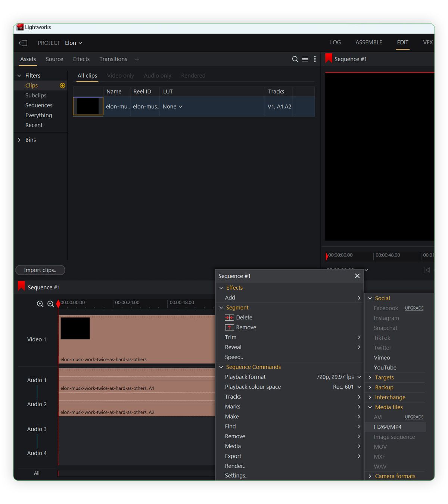
Task: Click the red flag beside the timeline title Sequence #1
Action: pos(21,286)
